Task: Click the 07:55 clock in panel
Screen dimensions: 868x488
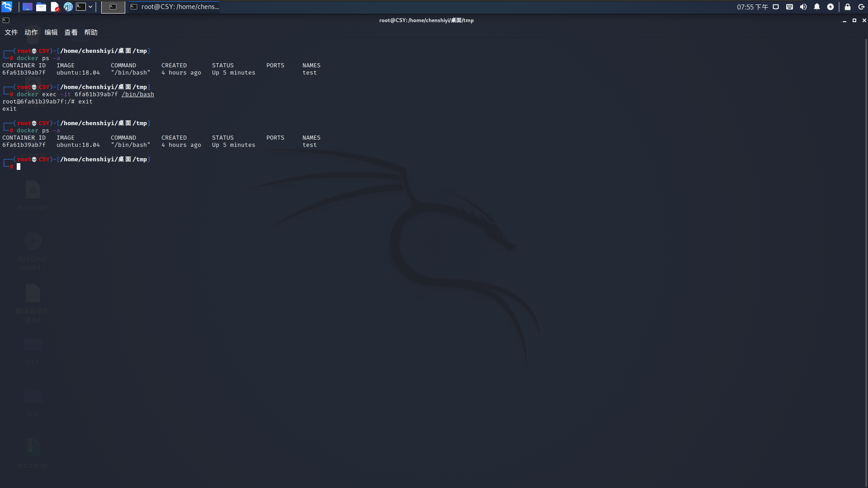Action: point(752,7)
